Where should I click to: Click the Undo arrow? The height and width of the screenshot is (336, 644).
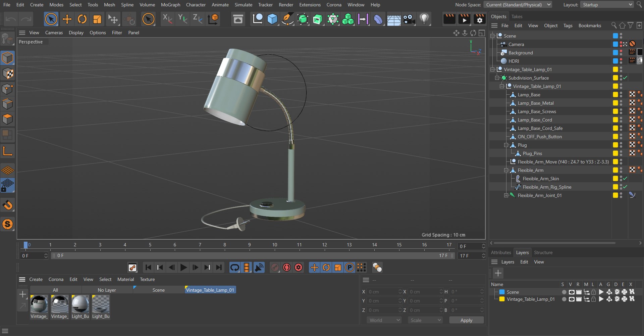[x=11, y=19]
